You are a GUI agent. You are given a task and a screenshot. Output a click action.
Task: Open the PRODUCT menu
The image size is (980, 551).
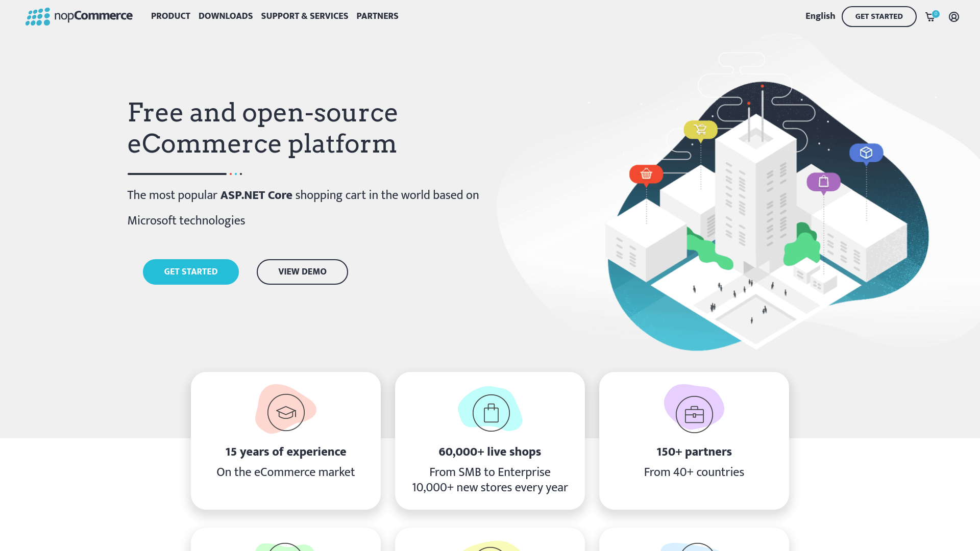click(170, 16)
